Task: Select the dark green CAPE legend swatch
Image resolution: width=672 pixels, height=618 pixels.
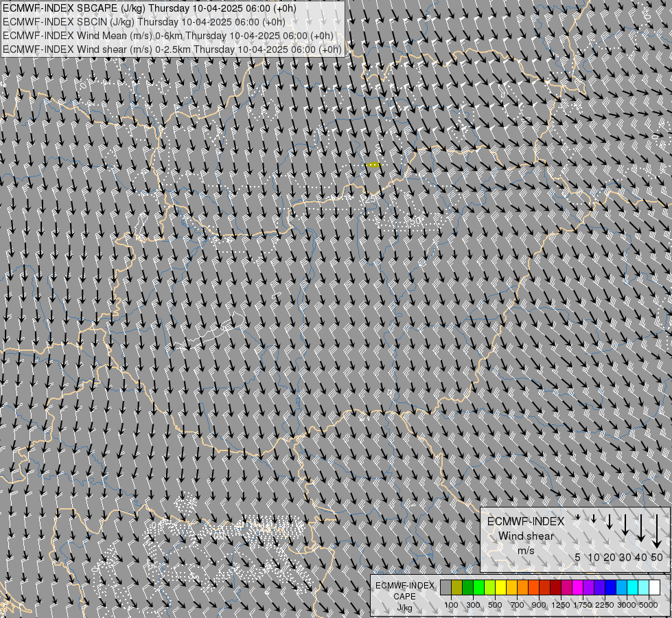Action: click(467, 588)
